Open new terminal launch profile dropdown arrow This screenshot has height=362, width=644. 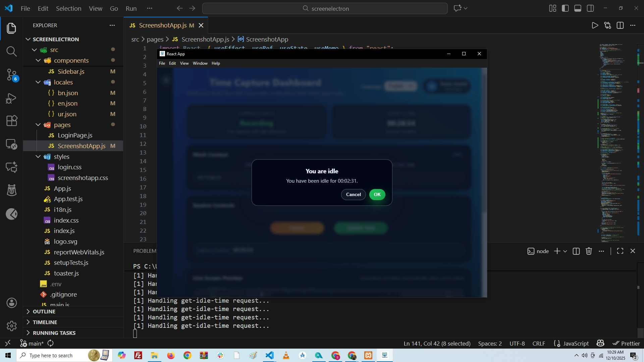click(565, 251)
